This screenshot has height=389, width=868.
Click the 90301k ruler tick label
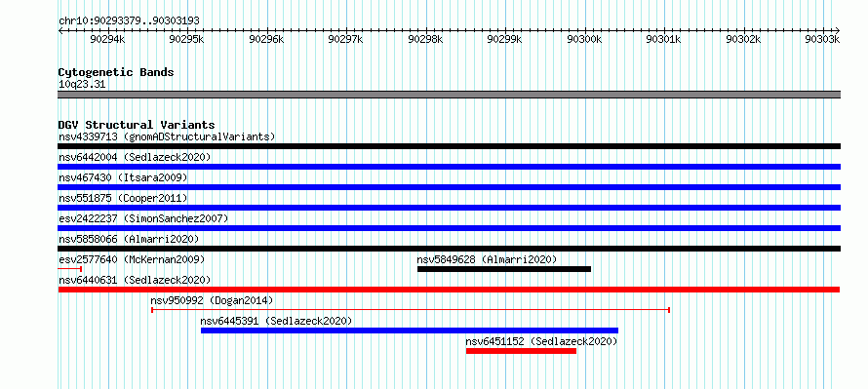click(663, 39)
